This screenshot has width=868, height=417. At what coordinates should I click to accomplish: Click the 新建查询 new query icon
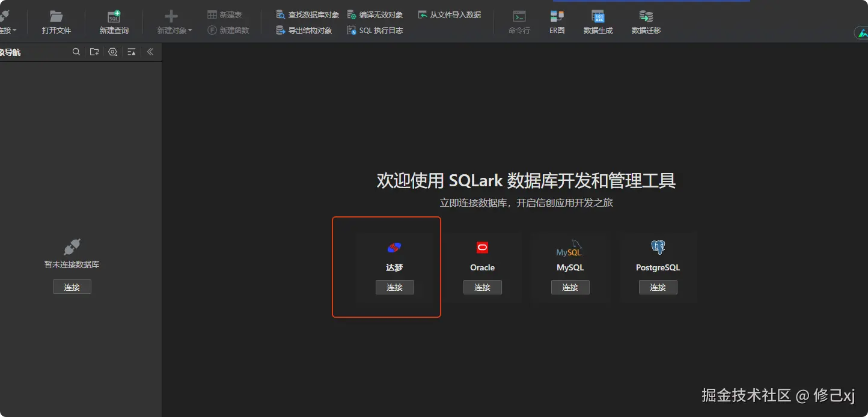coord(114,20)
